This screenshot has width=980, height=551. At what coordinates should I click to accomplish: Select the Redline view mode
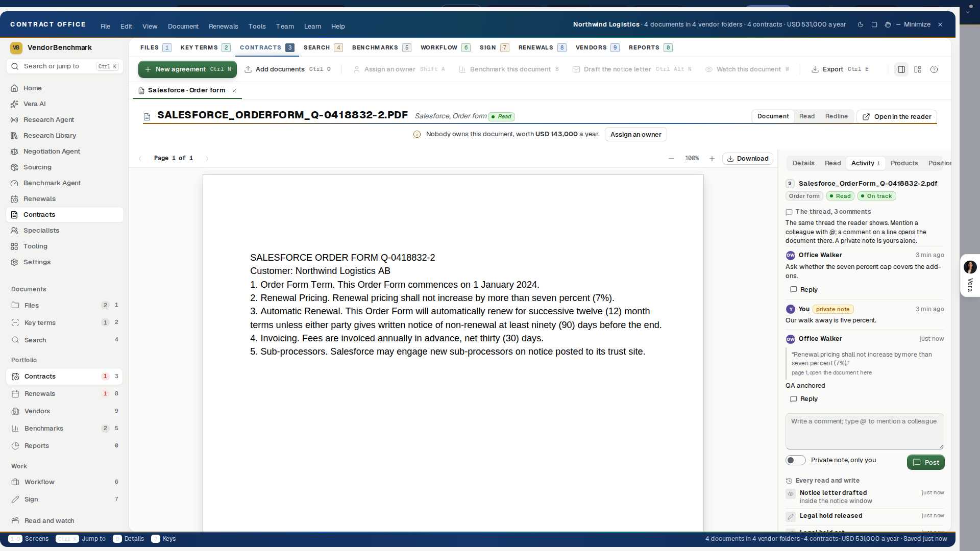(x=836, y=116)
